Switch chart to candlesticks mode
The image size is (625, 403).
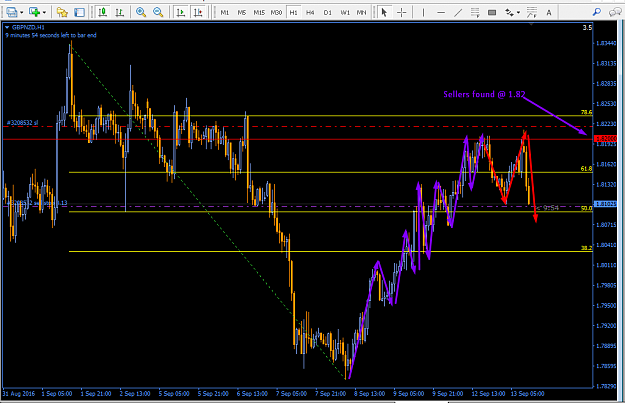coord(102,12)
